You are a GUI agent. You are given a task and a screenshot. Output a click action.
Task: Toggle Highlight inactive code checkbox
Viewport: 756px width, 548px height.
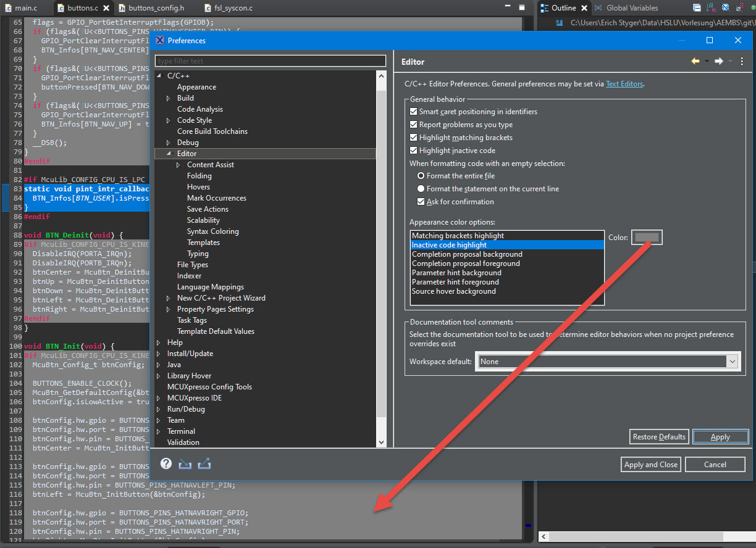click(414, 151)
